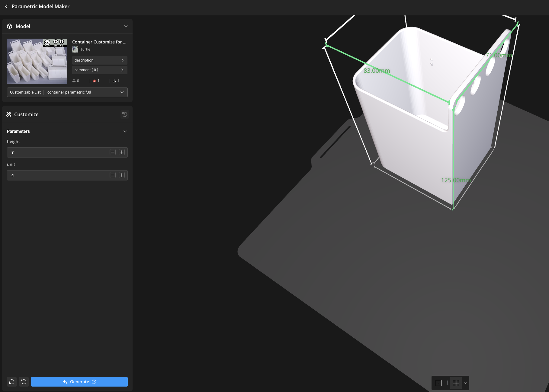Click the download count icon
This screenshot has height=392, width=549.
click(x=114, y=81)
